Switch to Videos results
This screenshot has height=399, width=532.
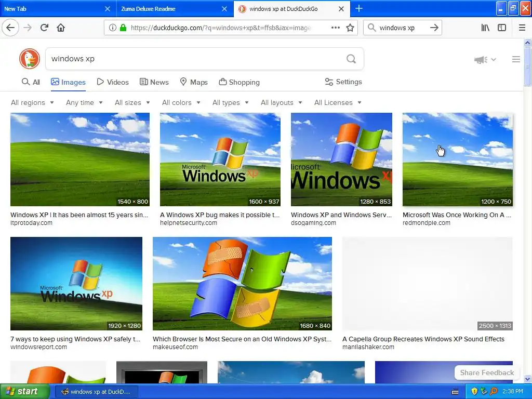click(113, 82)
